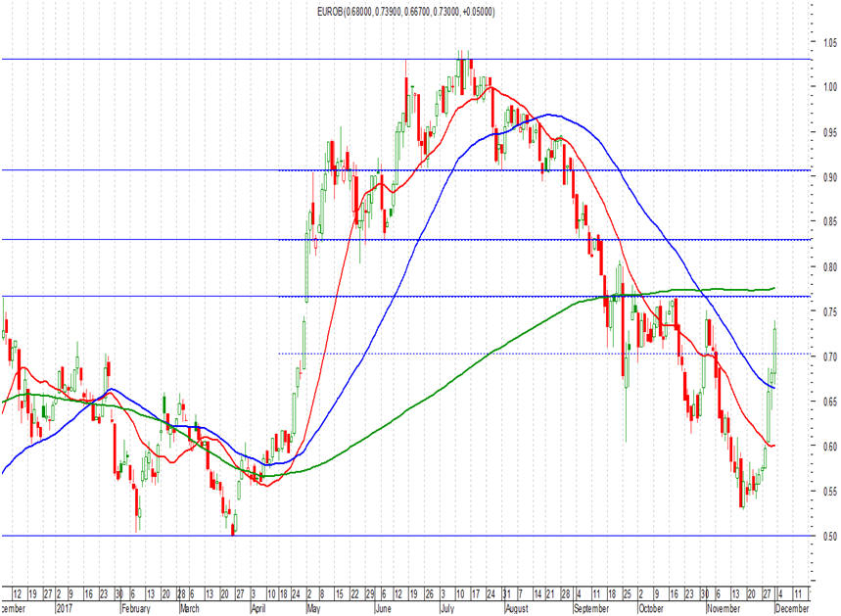
Task: Click the December month label
Action: pos(792,608)
